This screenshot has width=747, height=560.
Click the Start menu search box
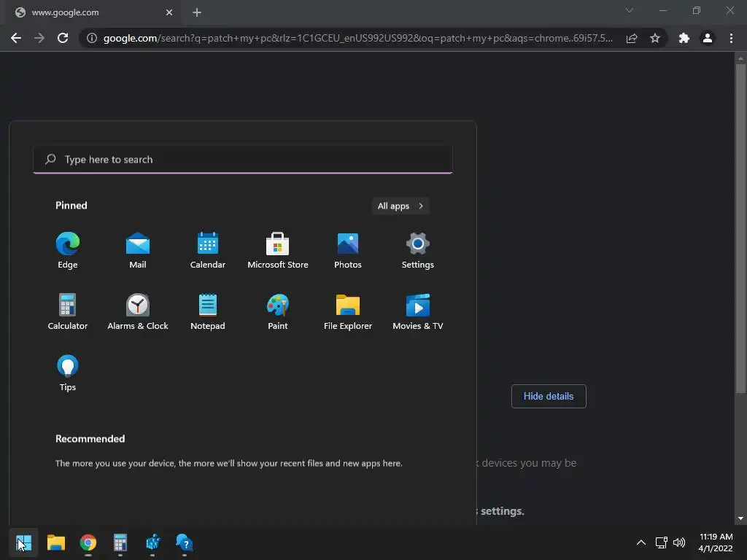[243, 160]
